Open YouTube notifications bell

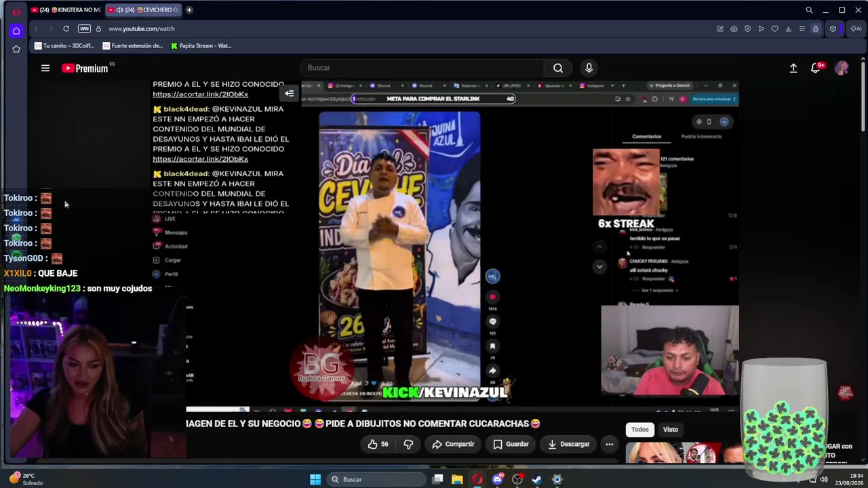(x=817, y=68)
